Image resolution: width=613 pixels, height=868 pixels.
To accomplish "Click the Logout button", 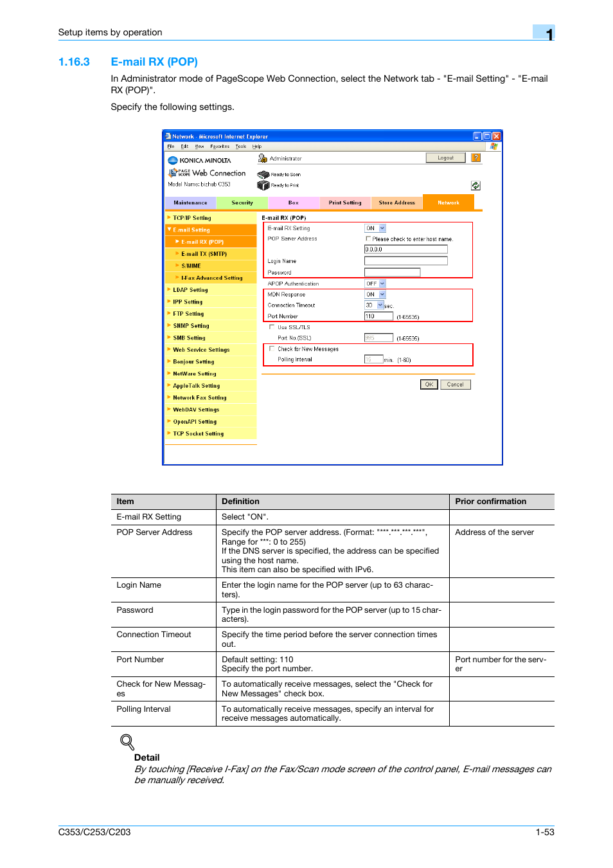I will tap(445, 158).
